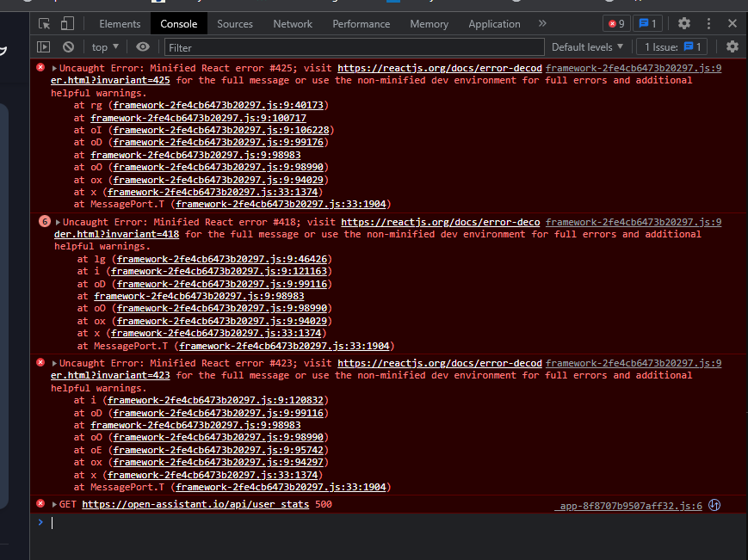Open stack frame oE js:9:95742
Viewport: 748px width, 560px height.
[218, 450]
